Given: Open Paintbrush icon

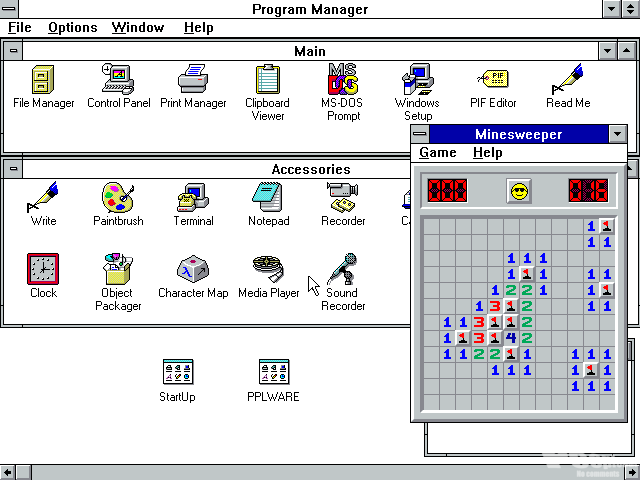Looking at the screenshot, I should (x=118, y=198).
